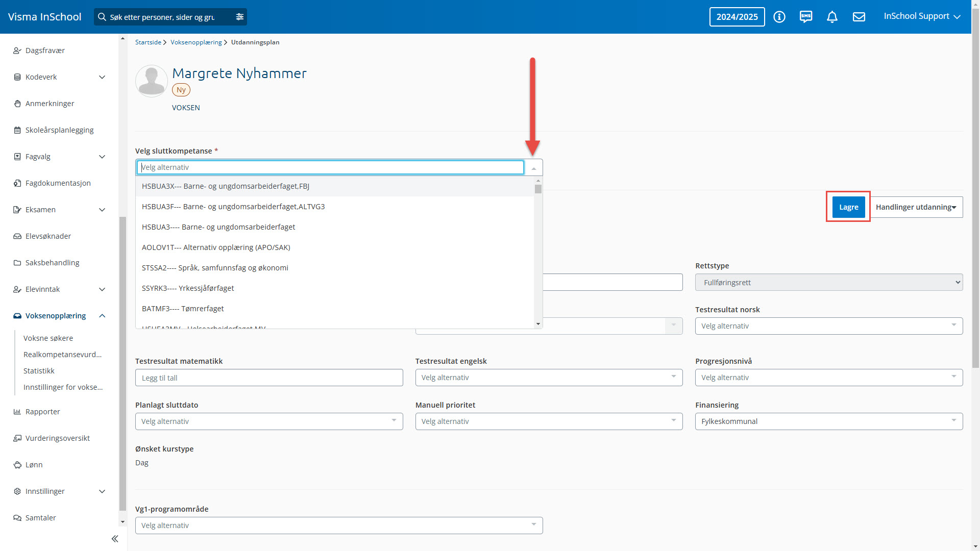Click the notifications bell icon

pyautogui.click(x=832, y=17)
